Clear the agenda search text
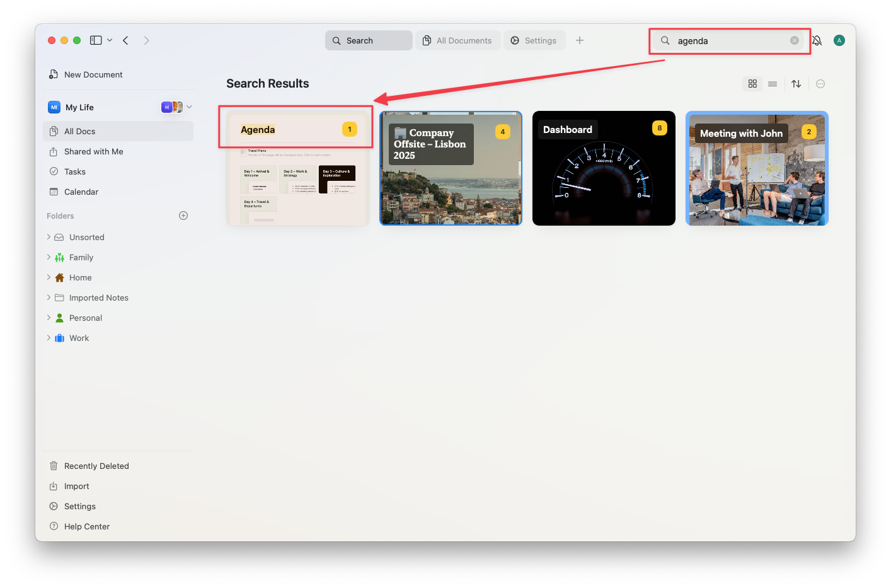Image resolution: width=891 pixels, height=588 pixels. click(795, 40)
